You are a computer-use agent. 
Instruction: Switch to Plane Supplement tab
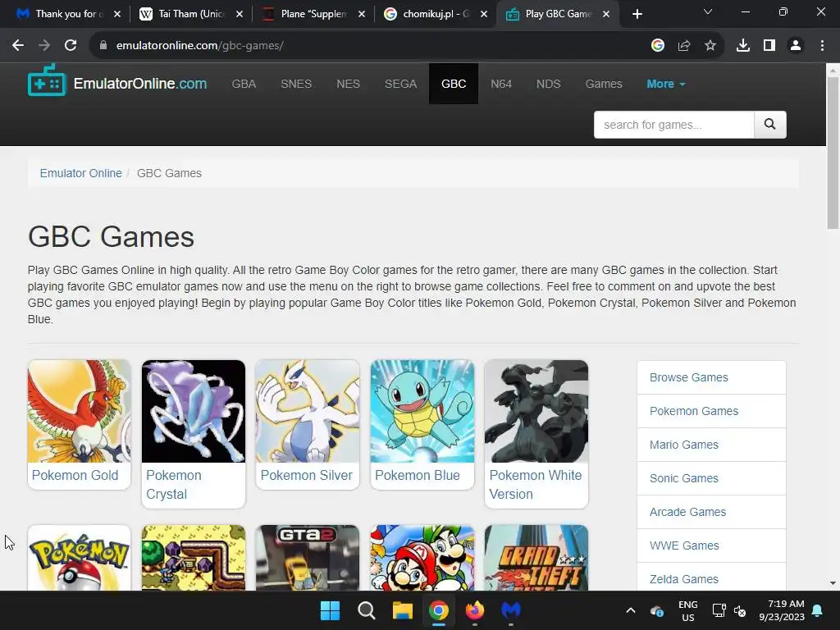click(313, 14)
